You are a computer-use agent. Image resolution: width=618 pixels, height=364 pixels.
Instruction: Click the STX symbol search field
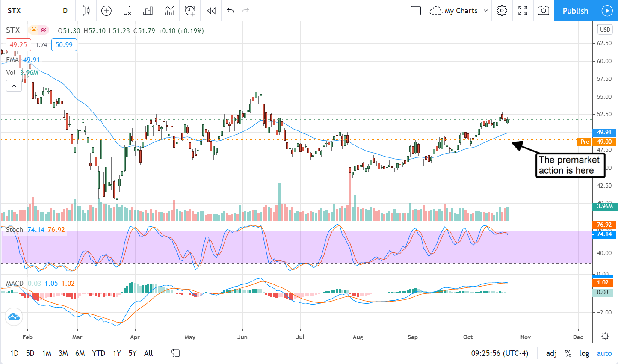pos(26,11)
